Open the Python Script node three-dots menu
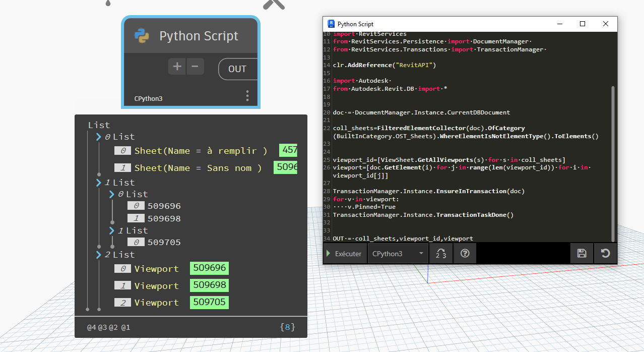 coord(247,96)
